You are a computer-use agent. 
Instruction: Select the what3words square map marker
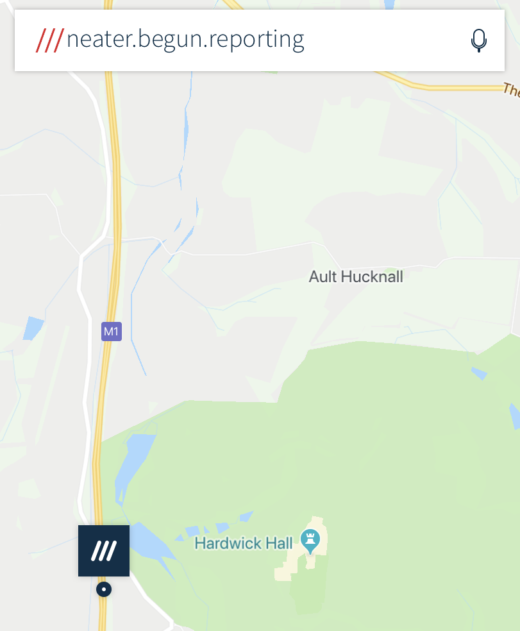coord(104,551)
